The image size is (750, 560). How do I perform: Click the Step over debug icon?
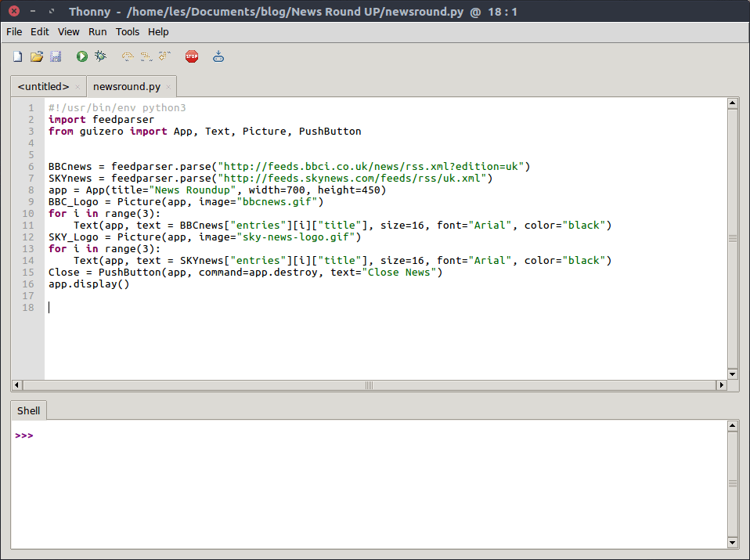pyautogui.click(x=128, y=56)
